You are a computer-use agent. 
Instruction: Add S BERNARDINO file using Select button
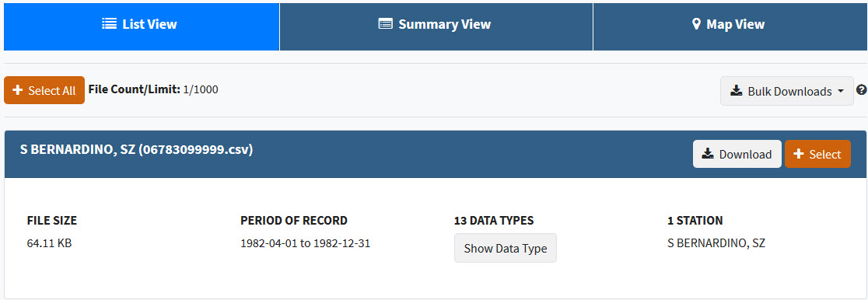point(817,154)
